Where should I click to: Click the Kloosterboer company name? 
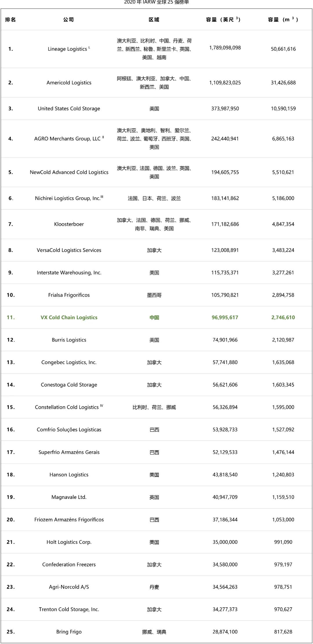69,224
